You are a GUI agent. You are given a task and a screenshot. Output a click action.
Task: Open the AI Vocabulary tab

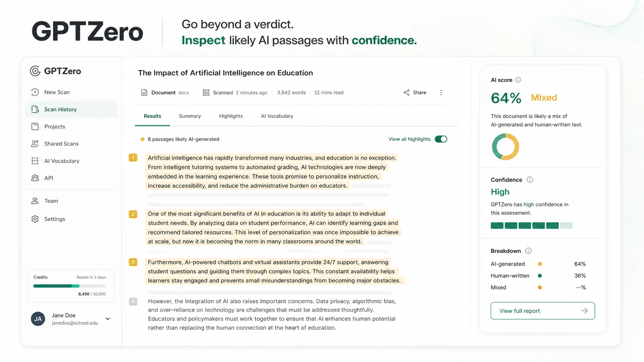[x=277, y=116]
